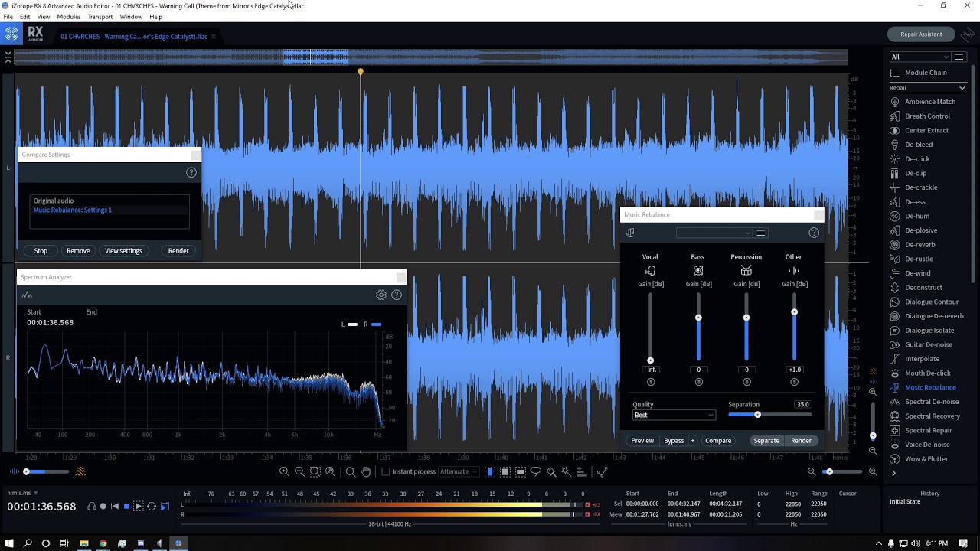Solo the Percussion channel
Screen dimensions: 980x551
point(746,382)
